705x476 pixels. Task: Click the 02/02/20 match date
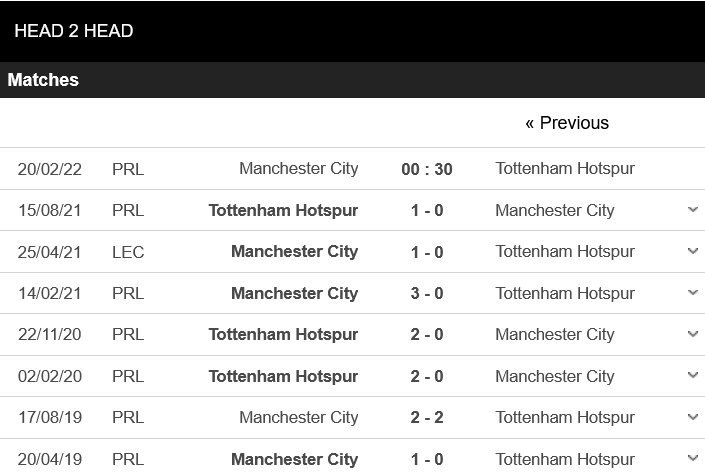point(50,377)
